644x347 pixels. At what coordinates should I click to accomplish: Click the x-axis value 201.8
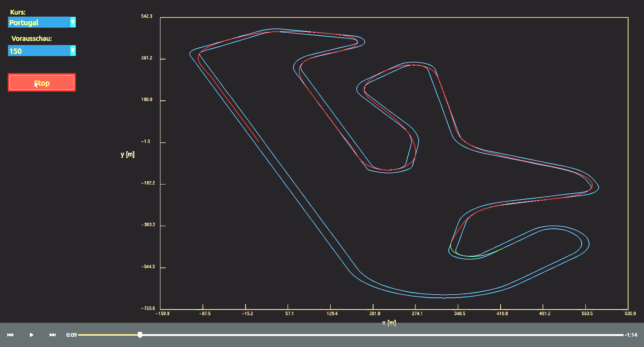click(x=375, y=314)
